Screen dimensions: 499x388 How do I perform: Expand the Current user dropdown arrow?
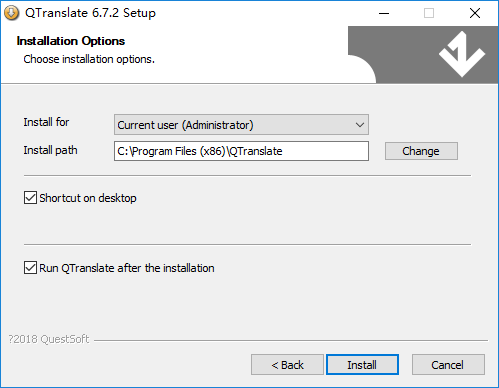point(359,125)
